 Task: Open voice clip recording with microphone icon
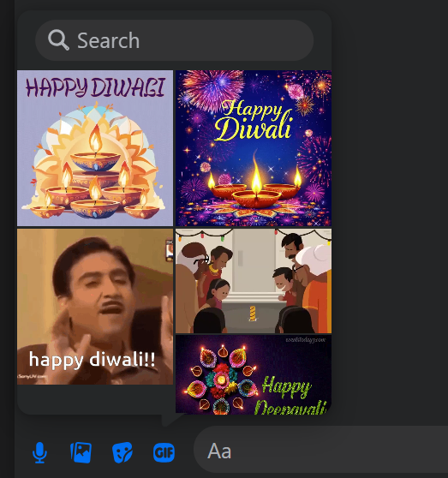click(39, 452)
